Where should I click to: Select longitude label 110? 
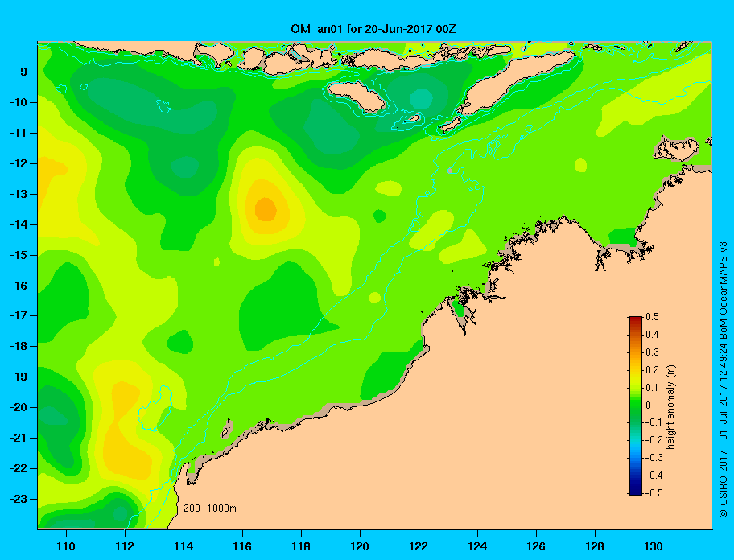tap(66, 546)
